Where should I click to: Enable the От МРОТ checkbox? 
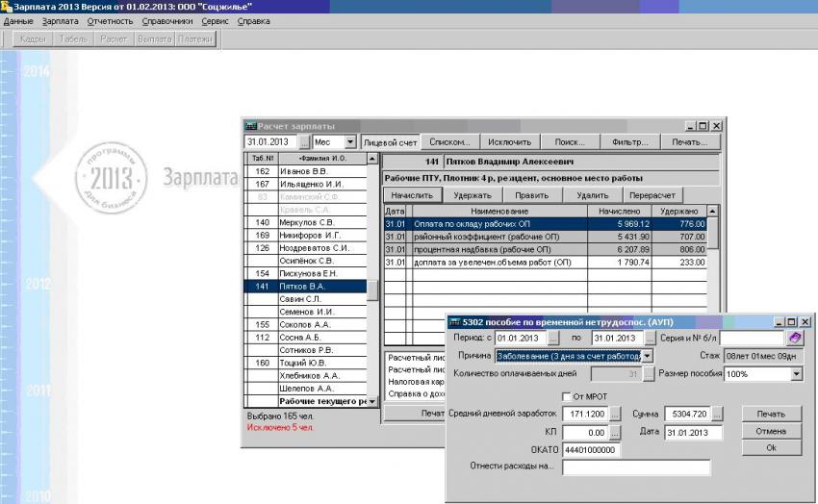click(566, 395)
